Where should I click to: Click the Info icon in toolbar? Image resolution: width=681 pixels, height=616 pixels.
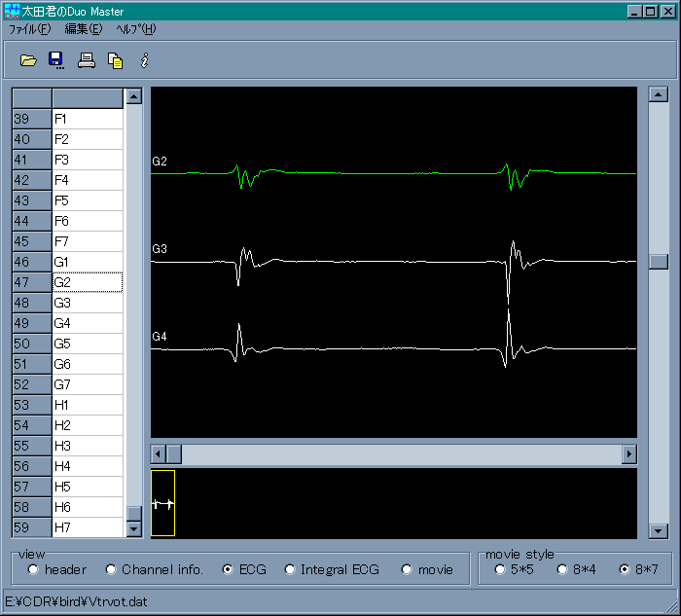click(144, 60)
